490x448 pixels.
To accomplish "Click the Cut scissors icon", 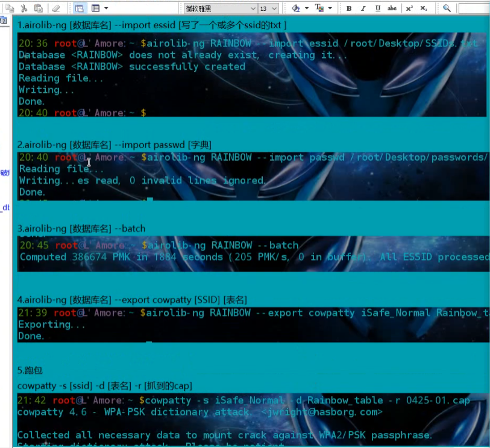I will pyautogui.click(x=24, y=8).
